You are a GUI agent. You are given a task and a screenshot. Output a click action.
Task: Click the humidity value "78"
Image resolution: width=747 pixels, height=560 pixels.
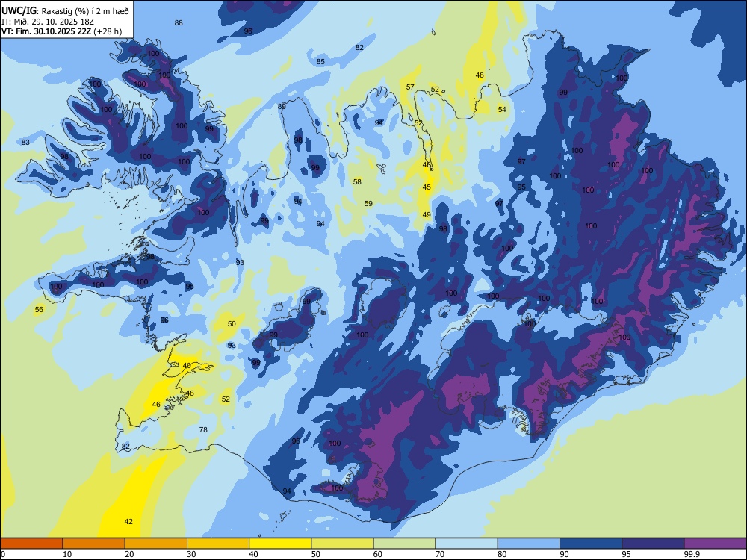tap(203, 430)
